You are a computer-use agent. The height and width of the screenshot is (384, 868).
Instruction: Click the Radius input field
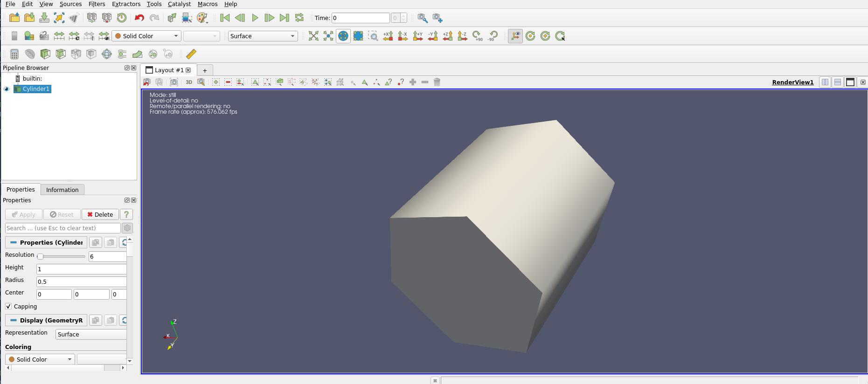click(x=81, y=281)
